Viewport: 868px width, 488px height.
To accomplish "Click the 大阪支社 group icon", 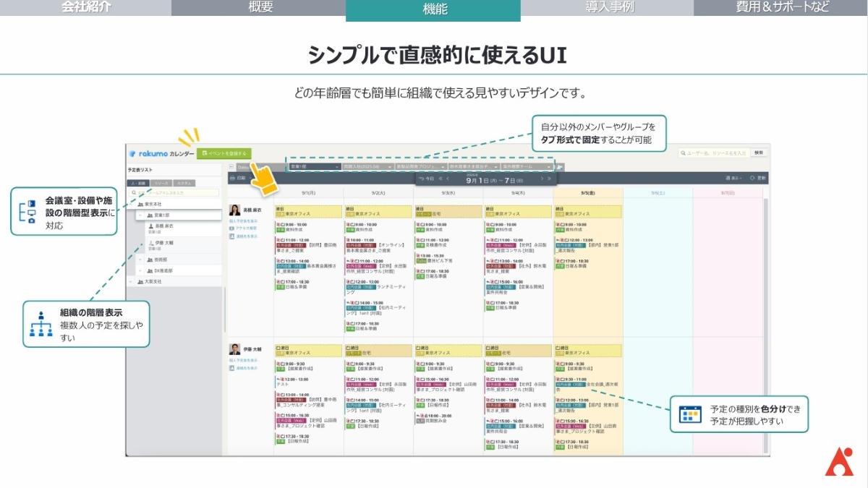I will point(140,281).
